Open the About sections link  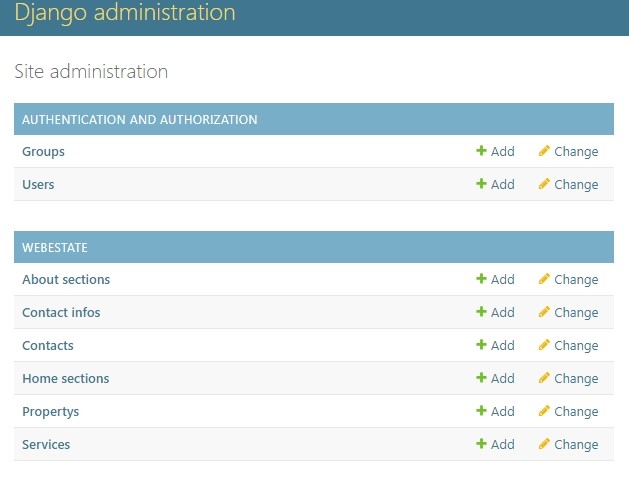pyautogui.click(x=66, y=279)
